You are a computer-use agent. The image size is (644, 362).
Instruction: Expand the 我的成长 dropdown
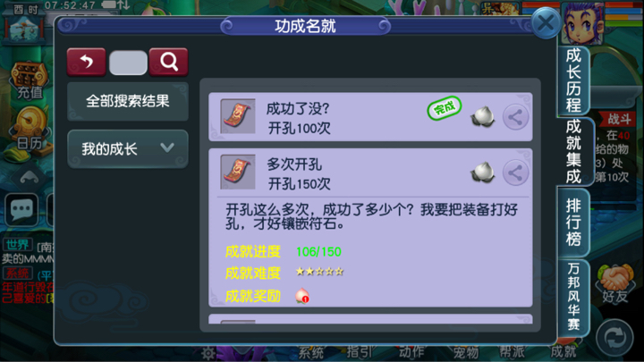coord(128,148)
